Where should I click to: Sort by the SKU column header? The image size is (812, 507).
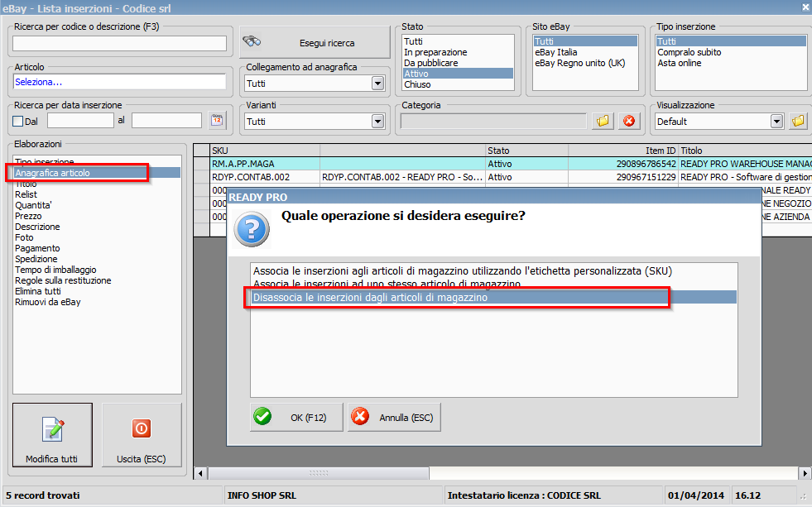point(265,151)
